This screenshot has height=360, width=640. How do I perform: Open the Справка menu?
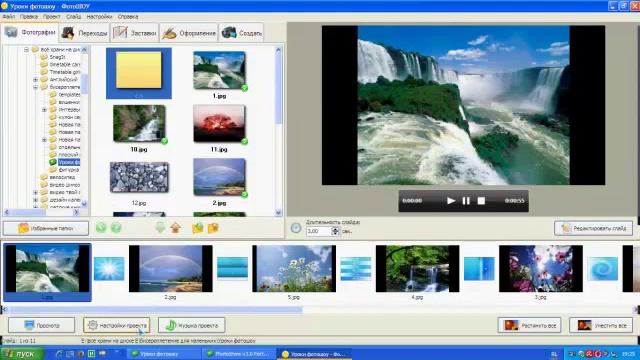tap(128, 17)
